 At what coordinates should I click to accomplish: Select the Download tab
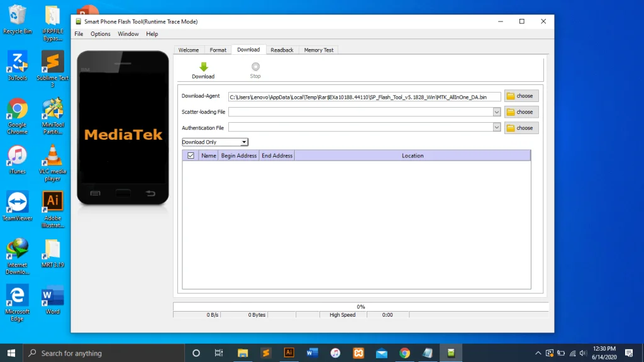[248, 49]
